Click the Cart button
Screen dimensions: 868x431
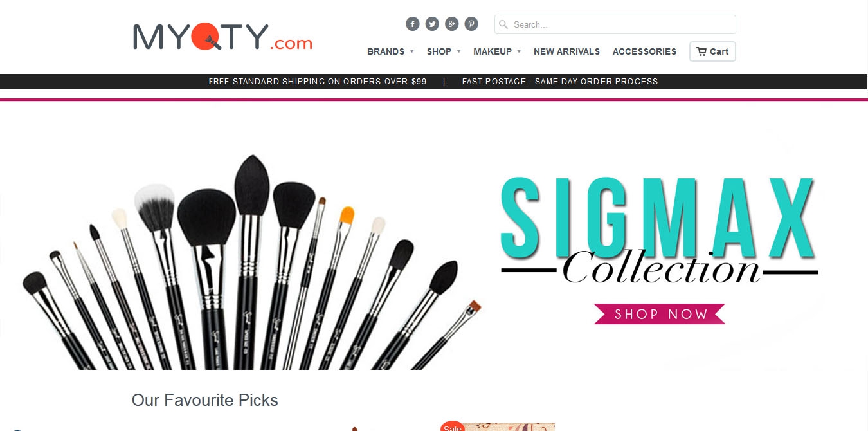712,51
